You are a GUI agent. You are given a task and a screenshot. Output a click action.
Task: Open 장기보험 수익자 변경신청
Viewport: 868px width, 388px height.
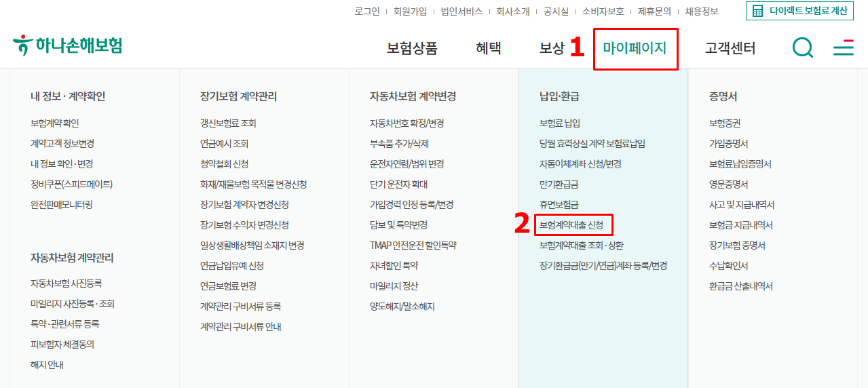coord(244,225)
